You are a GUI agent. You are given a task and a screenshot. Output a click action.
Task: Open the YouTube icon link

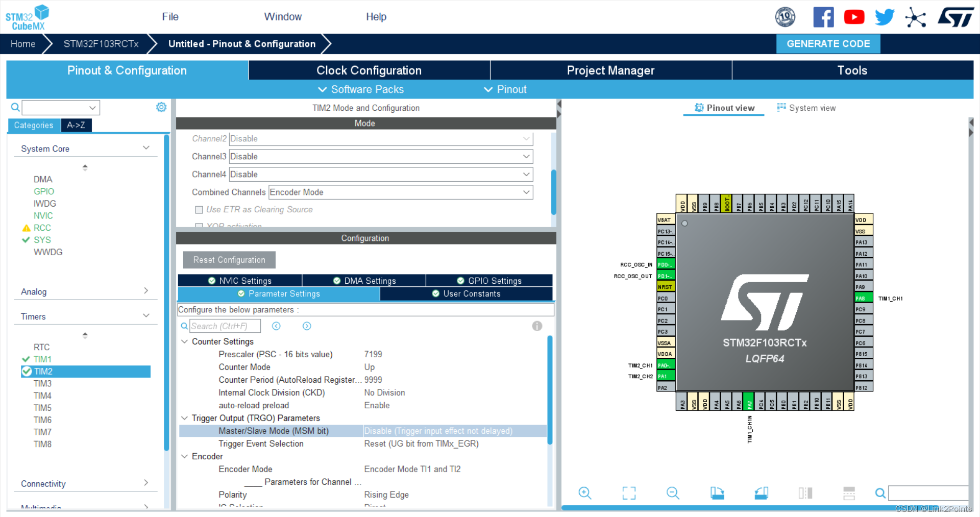(854, 17)
